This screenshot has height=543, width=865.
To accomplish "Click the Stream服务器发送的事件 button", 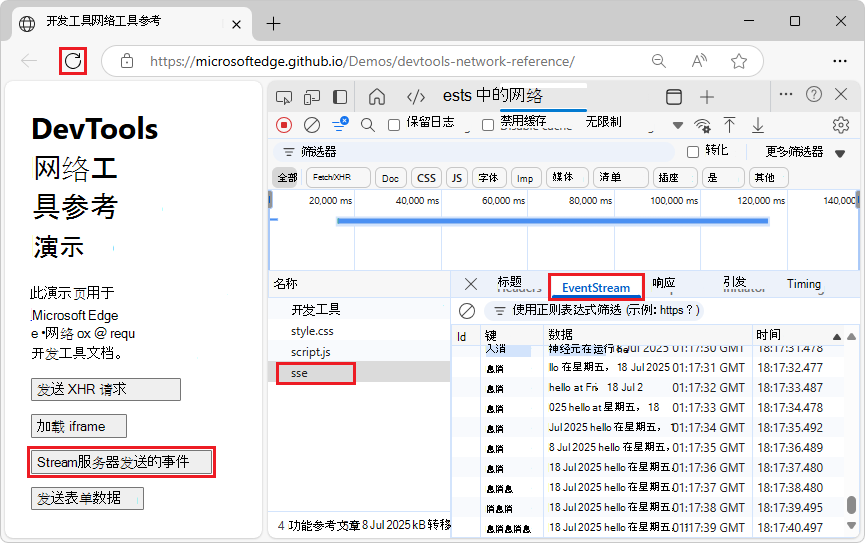I will point(121,462).
